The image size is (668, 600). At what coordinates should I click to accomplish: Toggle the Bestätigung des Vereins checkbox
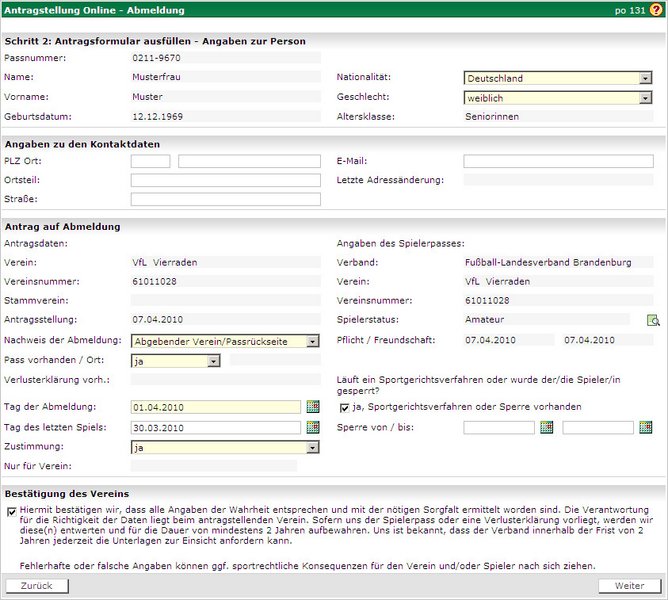(x=11, y=510)
